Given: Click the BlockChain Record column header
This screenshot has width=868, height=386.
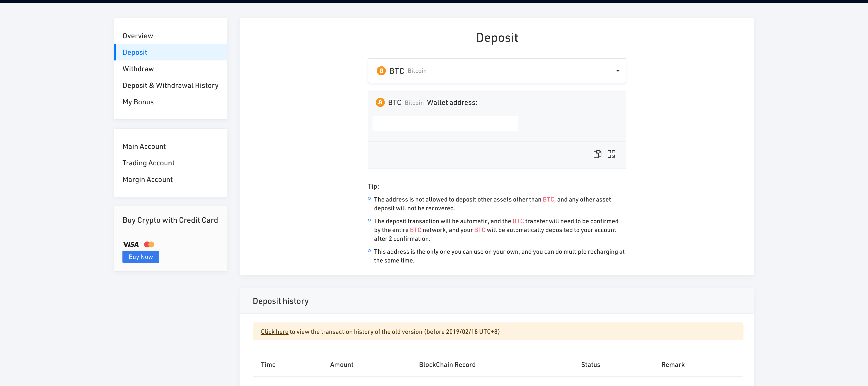Looking at the screenshot, I should coord(447,364).
